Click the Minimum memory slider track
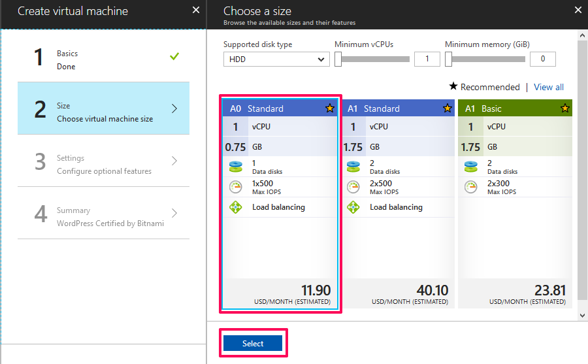588x364 pixels. pyautogui.click(x=488, y=59)
